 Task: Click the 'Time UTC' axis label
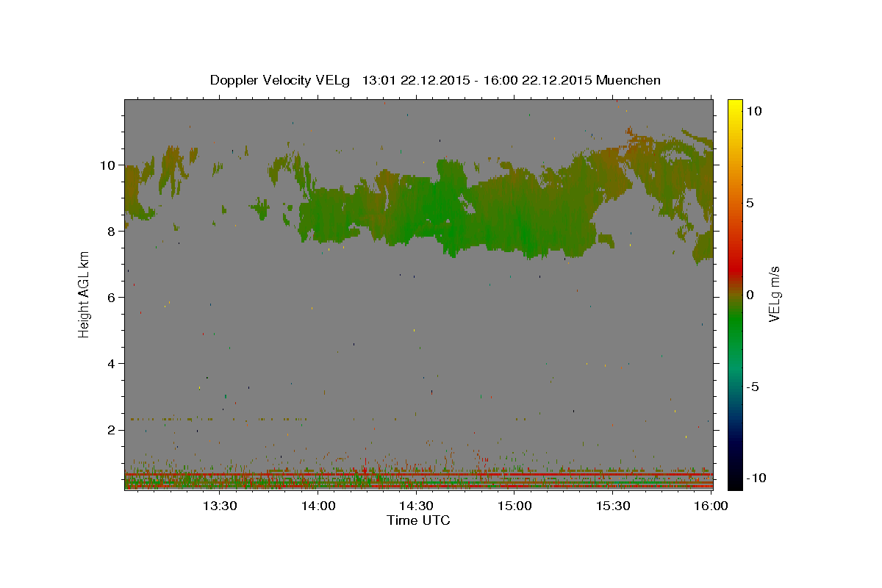click(x=418, y=520)
